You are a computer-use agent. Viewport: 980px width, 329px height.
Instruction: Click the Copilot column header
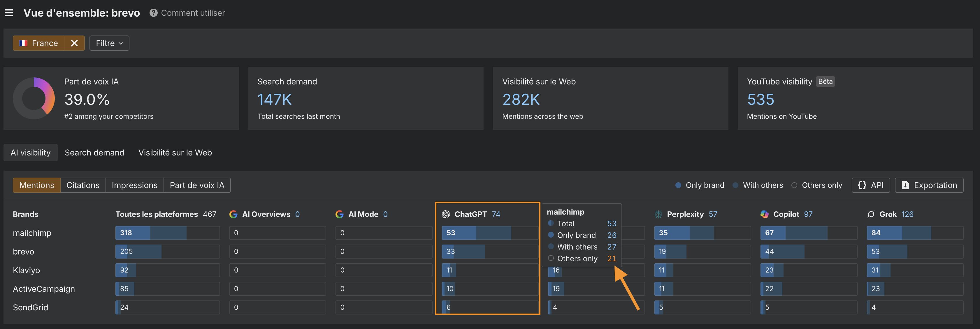coord(786,214)
